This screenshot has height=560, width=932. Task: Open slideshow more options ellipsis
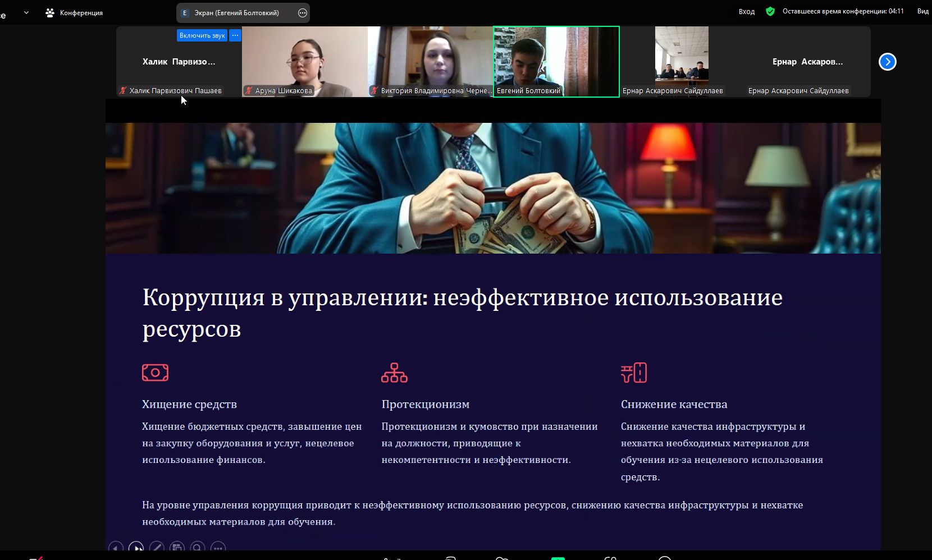(x=218, y=548)
